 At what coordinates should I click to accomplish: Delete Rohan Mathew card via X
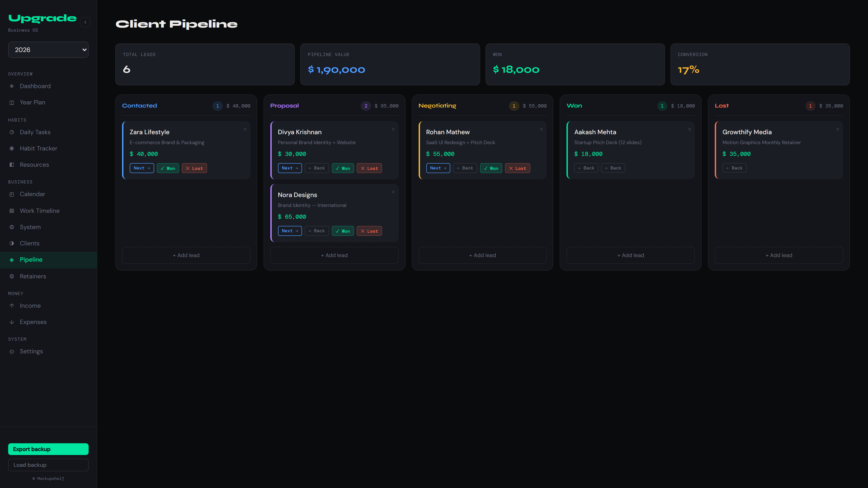coord(541,129)
